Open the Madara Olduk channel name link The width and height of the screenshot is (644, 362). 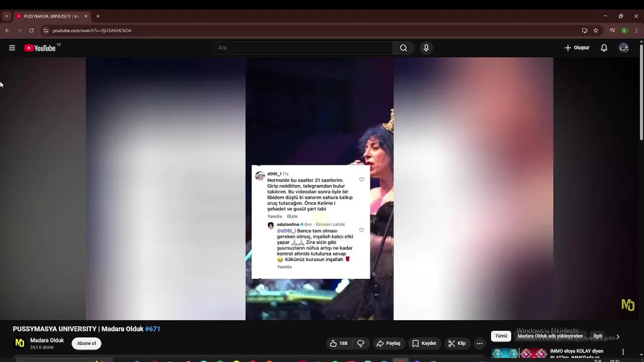pos(47,340)
